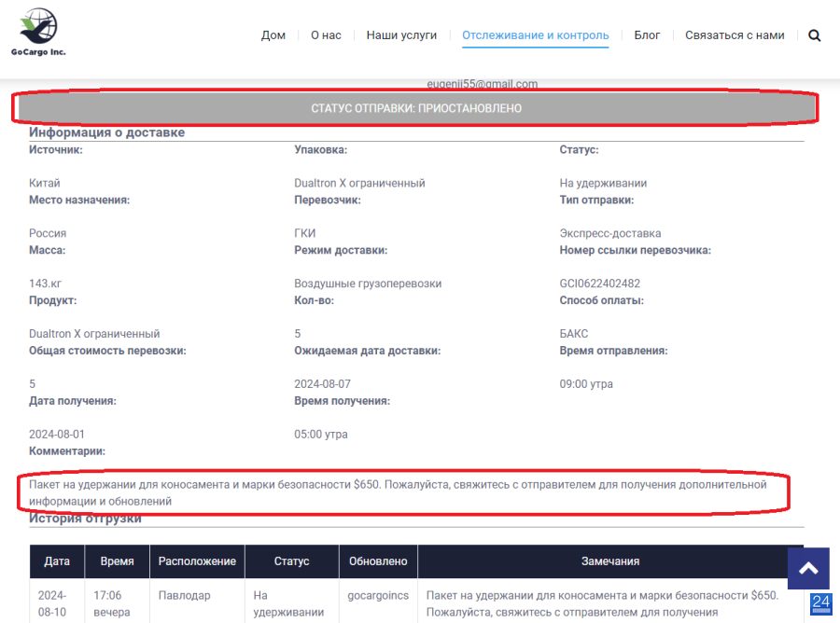Select На удерживании status value at top
This screenshot has width=840, height=623.
click(x=603, y=183)
